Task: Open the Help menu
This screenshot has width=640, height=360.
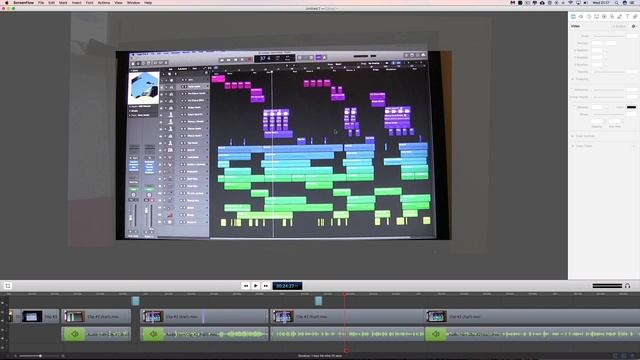Action: (x=148, y=3)
